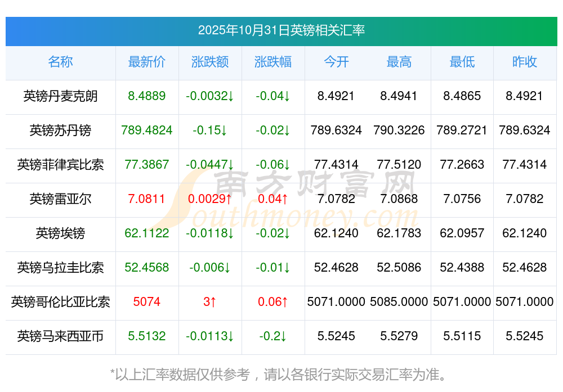
Task: Click change value -0.006↓
Action: (210, 268)
